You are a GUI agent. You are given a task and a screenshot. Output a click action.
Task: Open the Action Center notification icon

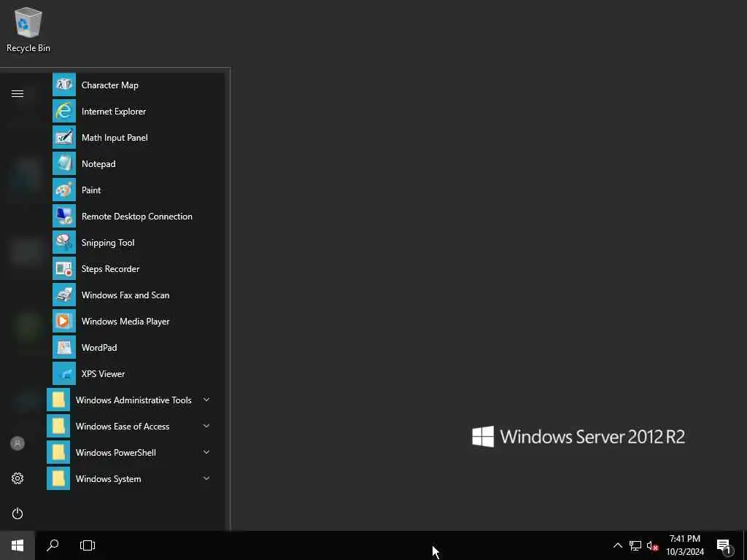pos(724,546)
